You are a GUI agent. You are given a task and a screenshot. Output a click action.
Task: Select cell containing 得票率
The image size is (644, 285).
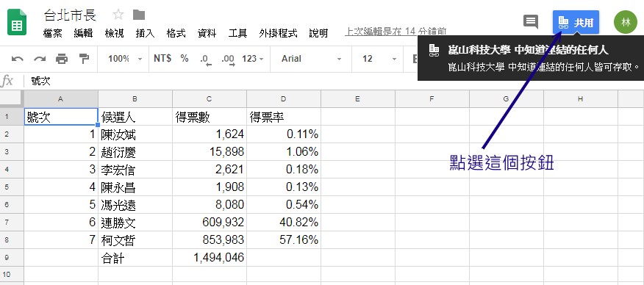click(x=284, y=117)
